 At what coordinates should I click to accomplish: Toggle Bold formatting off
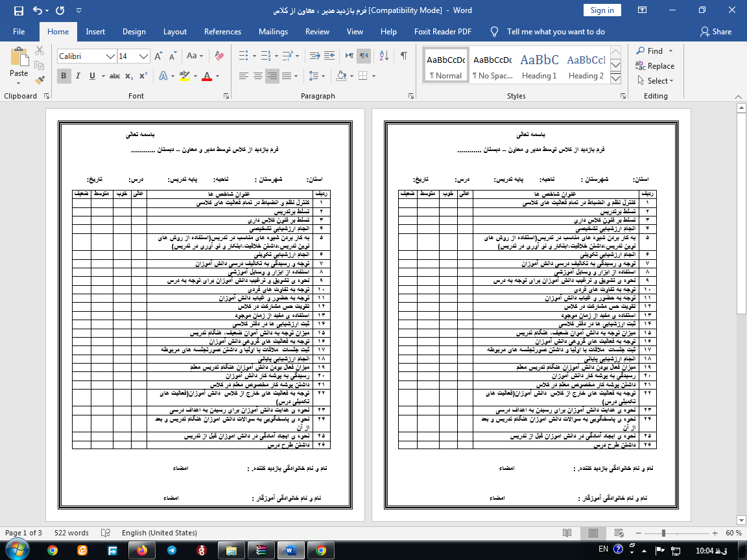(x=64, y=76)
